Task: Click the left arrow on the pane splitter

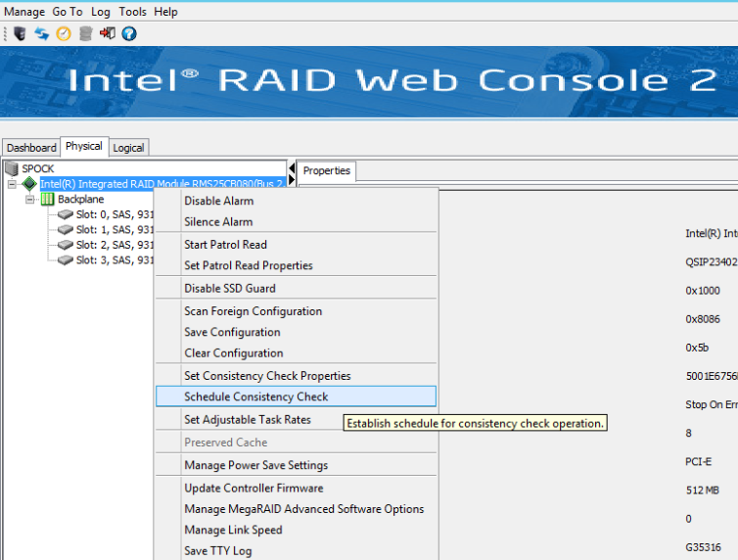Action: pyautogui.click(x=292, y=168)
